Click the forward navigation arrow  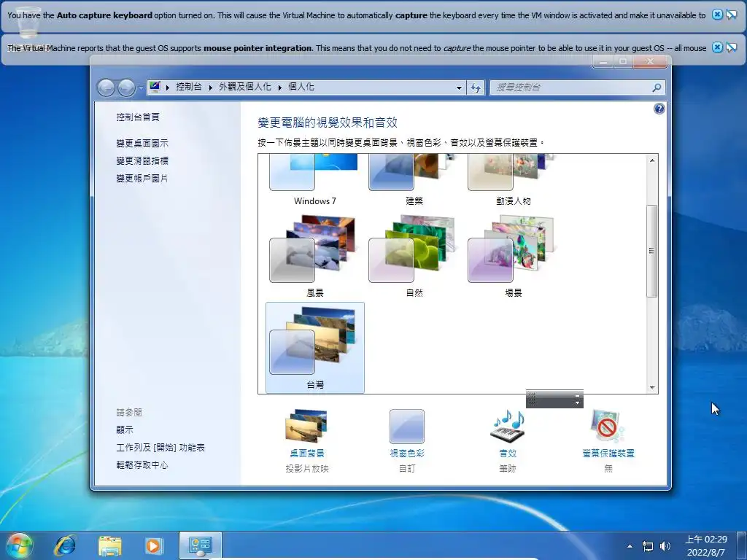pyautogui.click(x=126, y=87)
